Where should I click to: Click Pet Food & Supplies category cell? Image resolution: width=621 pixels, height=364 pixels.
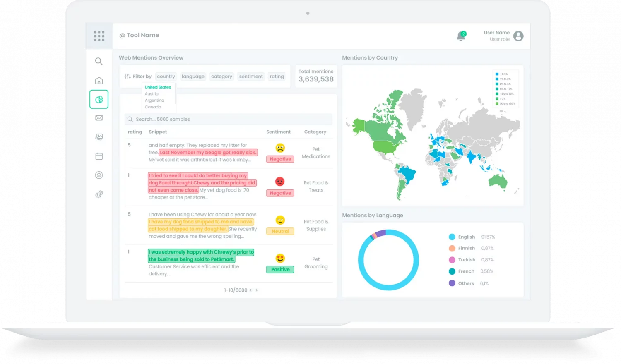(x=316, y=225)
